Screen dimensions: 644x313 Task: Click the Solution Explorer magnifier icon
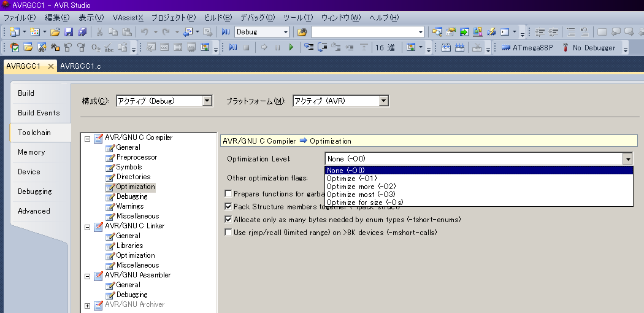[x=437, y=32]
